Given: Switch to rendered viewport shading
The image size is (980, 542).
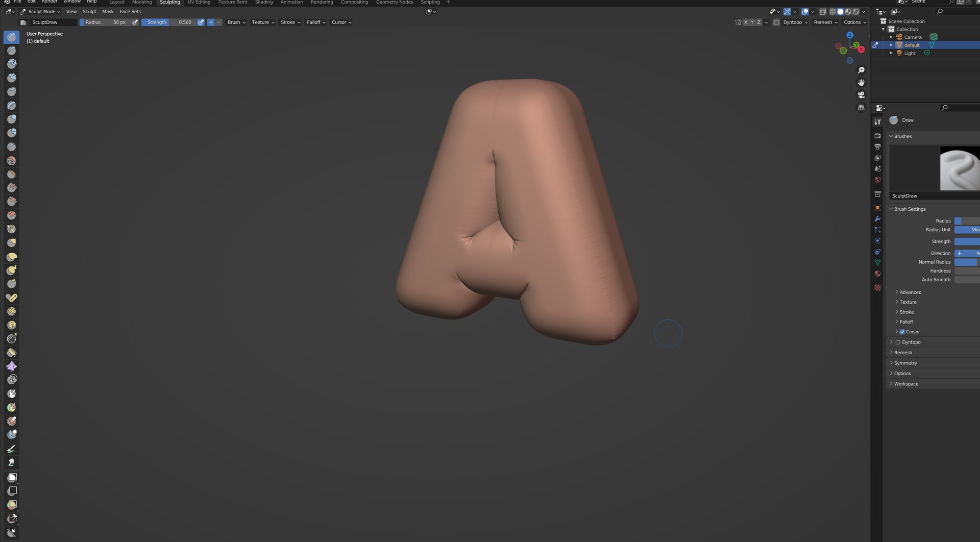Looking at the screenshot, I should pos(856,12).
